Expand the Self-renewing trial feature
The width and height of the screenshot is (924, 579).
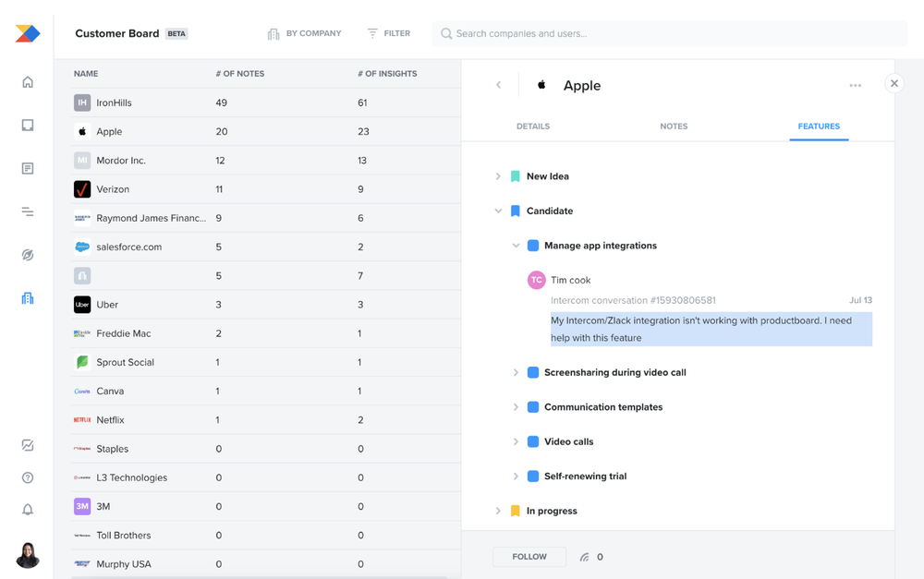point(516,476)
